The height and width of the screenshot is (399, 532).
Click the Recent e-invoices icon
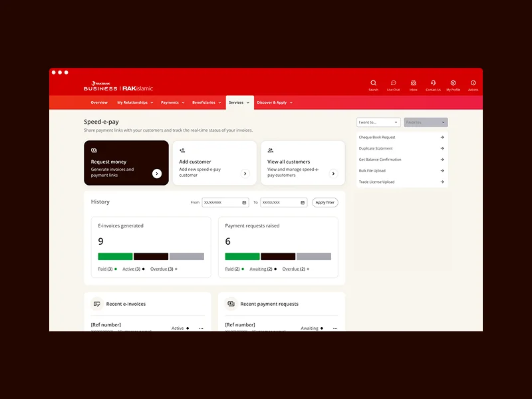pos(97,304)
